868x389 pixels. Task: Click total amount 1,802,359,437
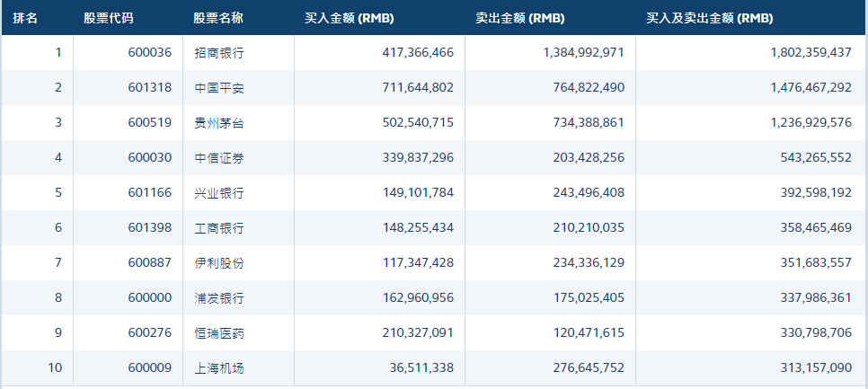(811, 53)
